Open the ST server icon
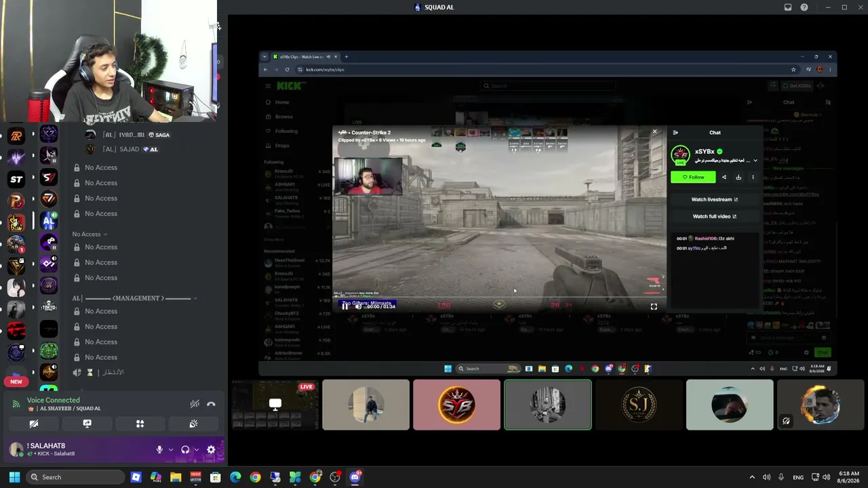The image size is (868, 488). tap(16, 179)
